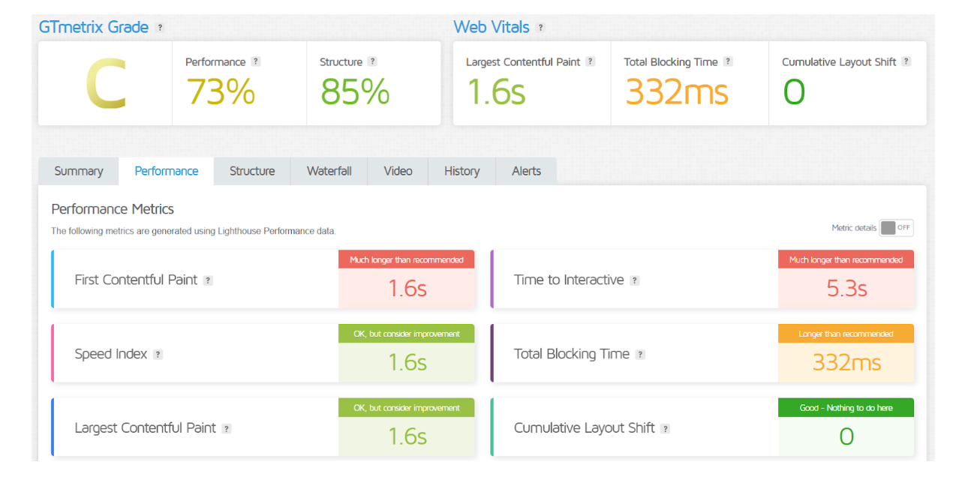
Task: Click the 332ms value in Web Vitals
Action: click(x=677, y=91)
